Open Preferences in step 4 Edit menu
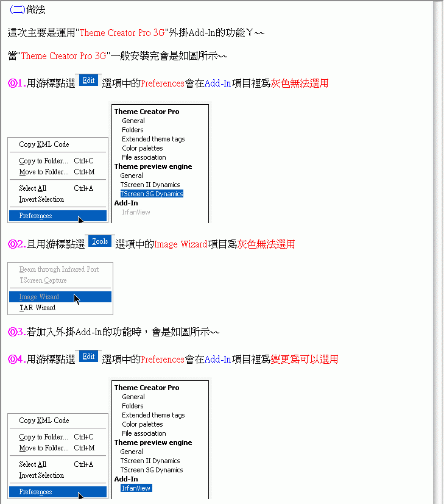The width and height of the screenshot is (444, 504). coord(58,492)
